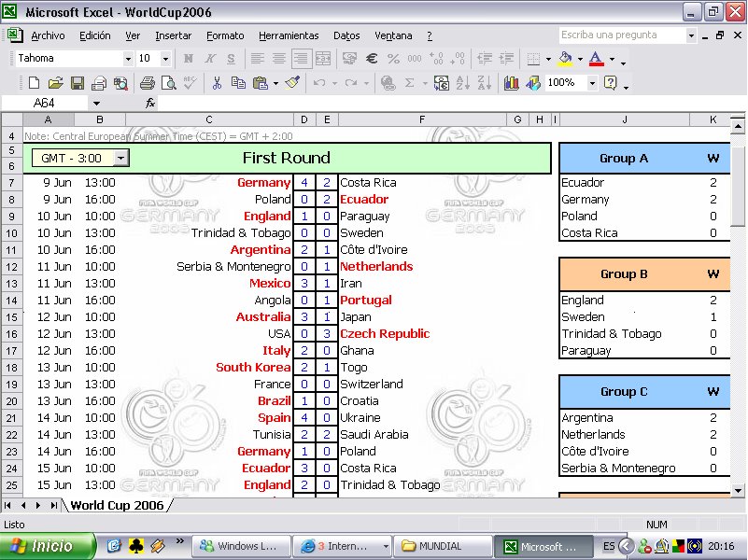Click the AutoSum sigma icon
This screenshot has height=560, width=748.
(409, 83)
